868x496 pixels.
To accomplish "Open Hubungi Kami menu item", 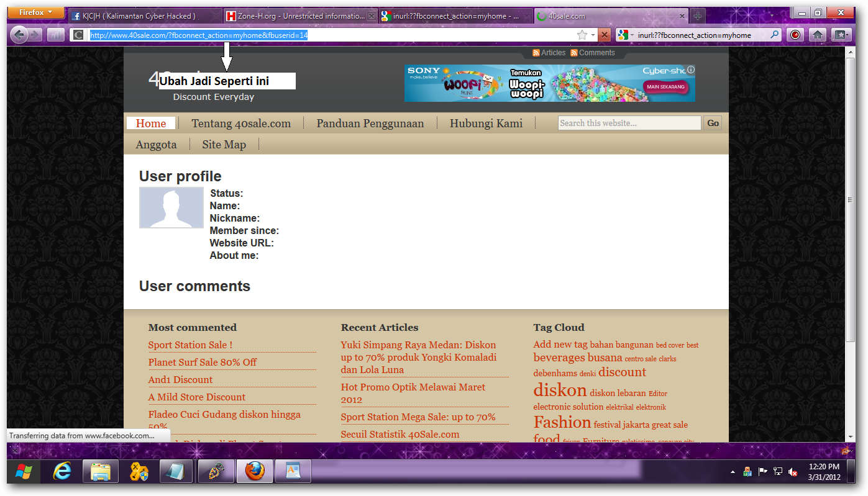I will tap(487, 123).
